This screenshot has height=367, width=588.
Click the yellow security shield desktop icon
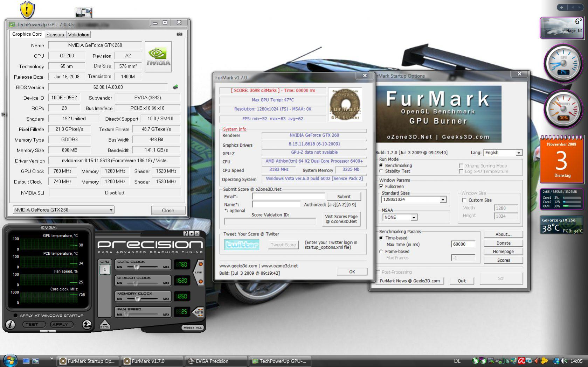(27, 9)
